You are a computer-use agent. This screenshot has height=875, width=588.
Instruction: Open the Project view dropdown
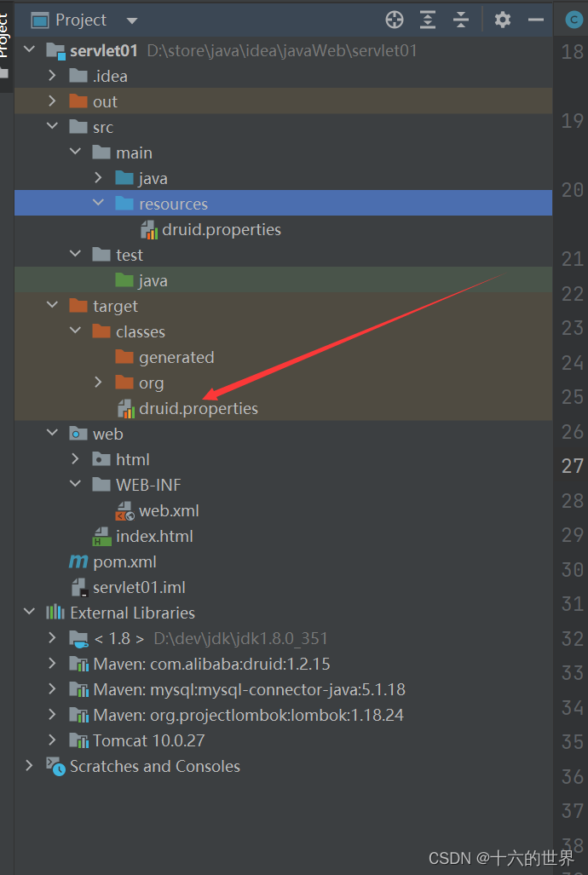[x=132, y=21]
